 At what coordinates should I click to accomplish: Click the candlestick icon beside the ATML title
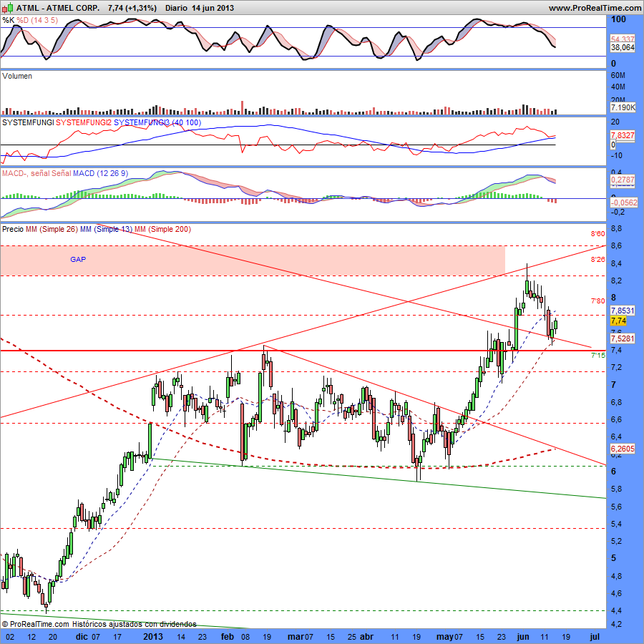pos(8,7)
